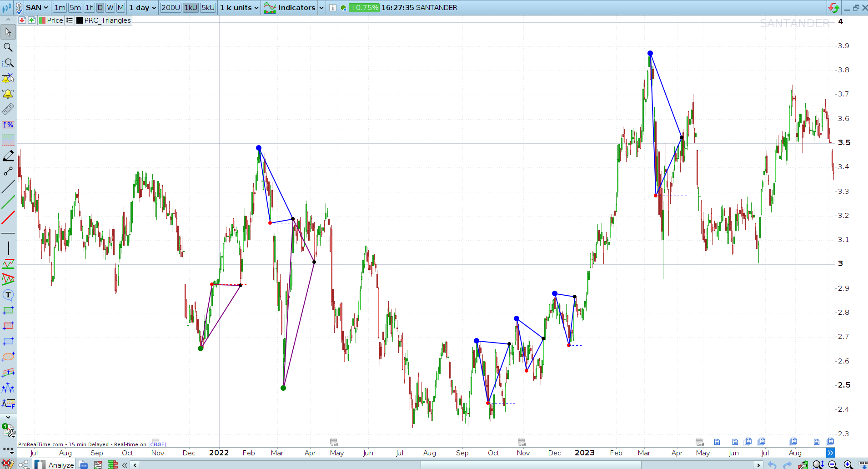Viewport: 868px width, 469px height.
Task: Click the Analyze button
Action: click(55, 464)
